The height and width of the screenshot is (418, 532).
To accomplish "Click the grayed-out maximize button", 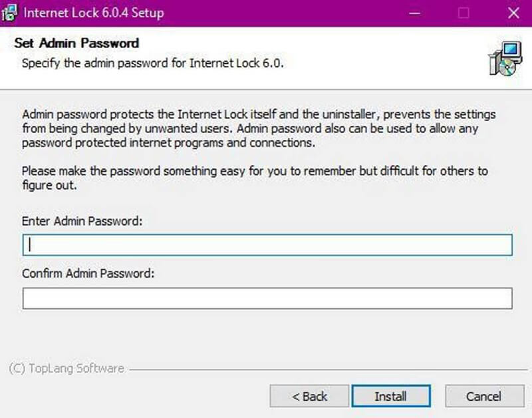I will pyautogui.click(x=464, y=13).
